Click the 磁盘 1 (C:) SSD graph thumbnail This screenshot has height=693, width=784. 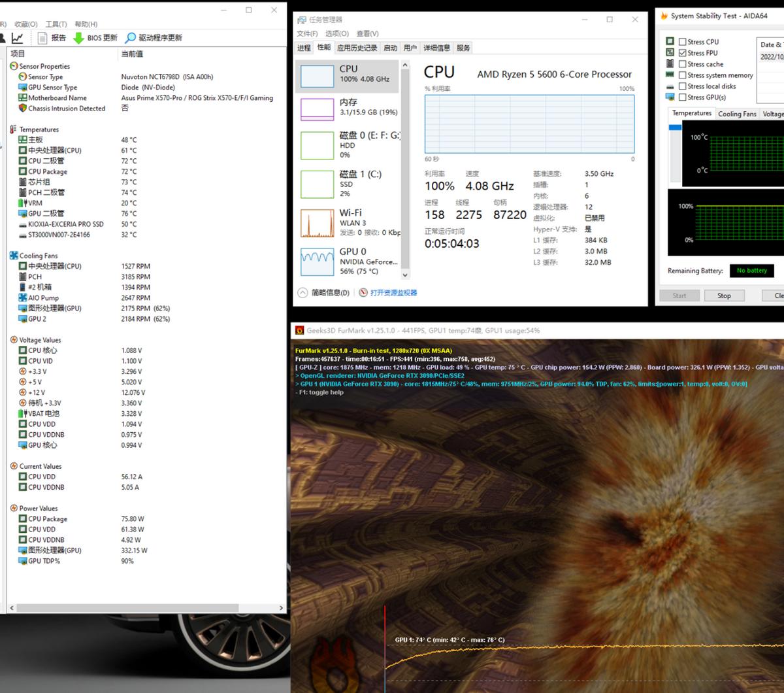[x=317, y=184]
